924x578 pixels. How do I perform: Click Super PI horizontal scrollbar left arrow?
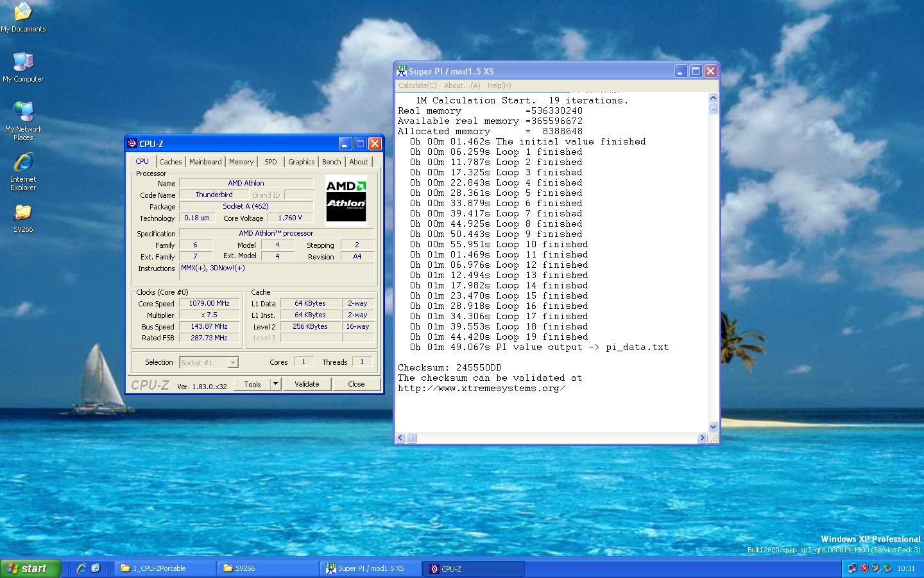[x=401, y=438]
